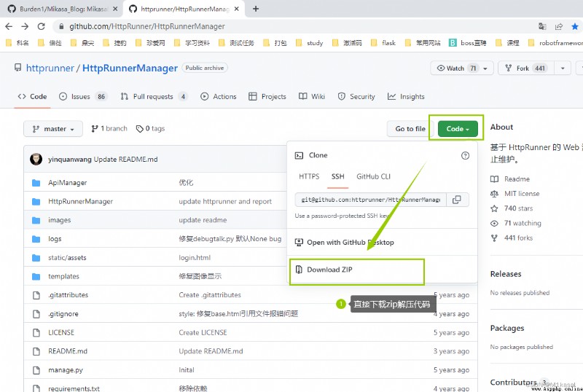Open the Readme link in About
Screen dimensions: 583x392
pyautogui.click(x=509, y=179)
